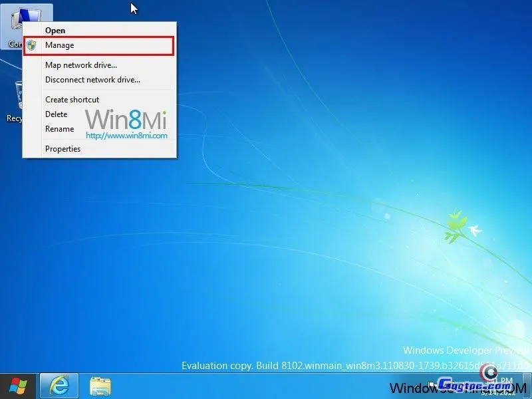This screenshot has width=532, height=399.
Task: Choose Open from the context menu
Action: click(x=55, y=31)
